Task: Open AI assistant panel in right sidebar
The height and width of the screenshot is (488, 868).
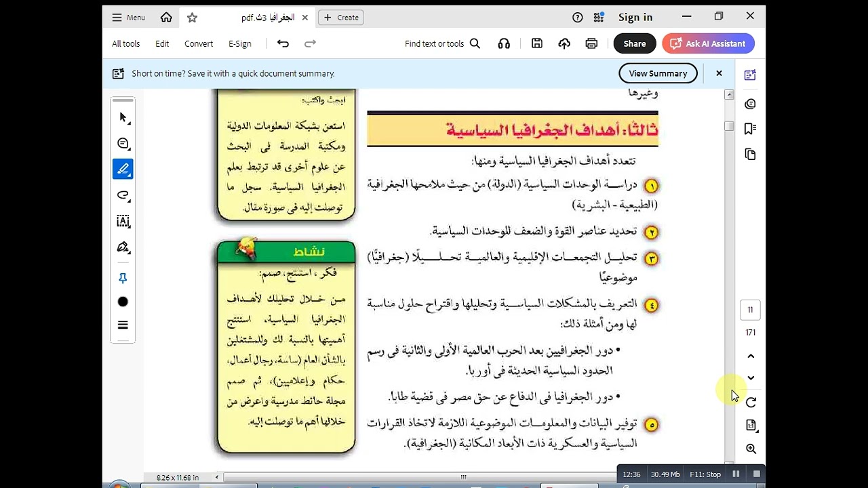Action: pyautogui.click(x=750, y=75)
